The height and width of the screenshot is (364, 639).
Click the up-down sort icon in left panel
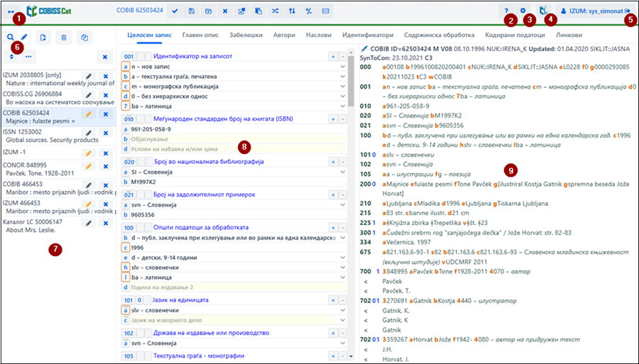pyautogui.click(x=11, y=57)
